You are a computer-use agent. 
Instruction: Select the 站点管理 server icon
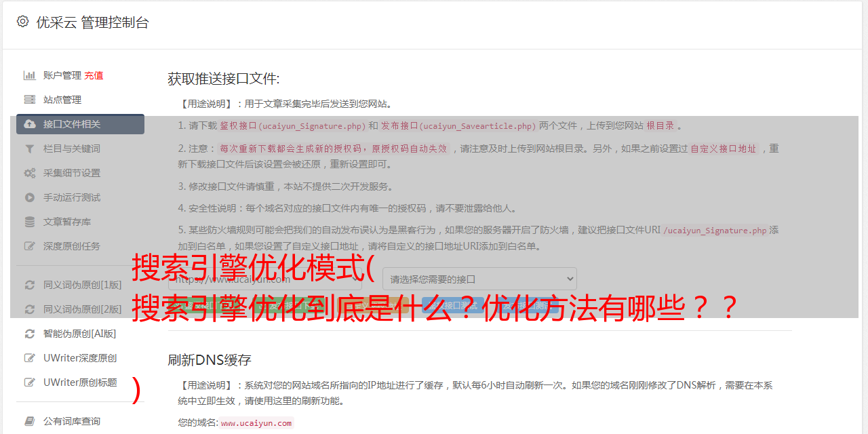click(30, 100)
